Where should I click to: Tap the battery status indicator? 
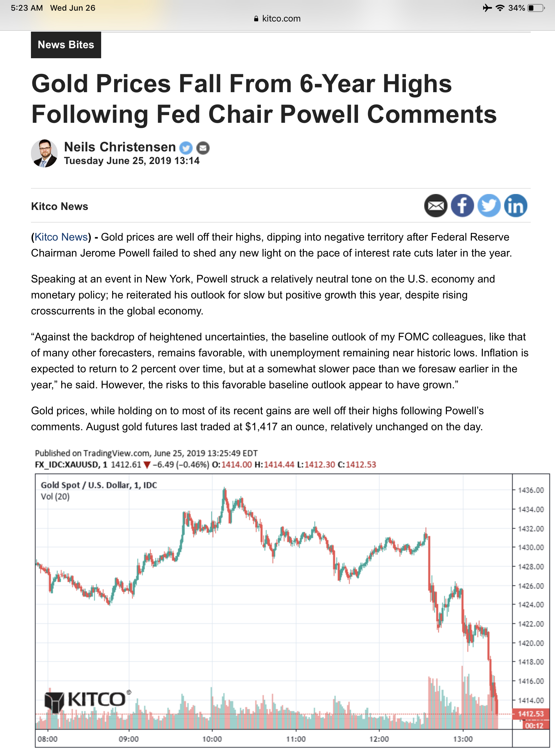click(x=536, y=8)
